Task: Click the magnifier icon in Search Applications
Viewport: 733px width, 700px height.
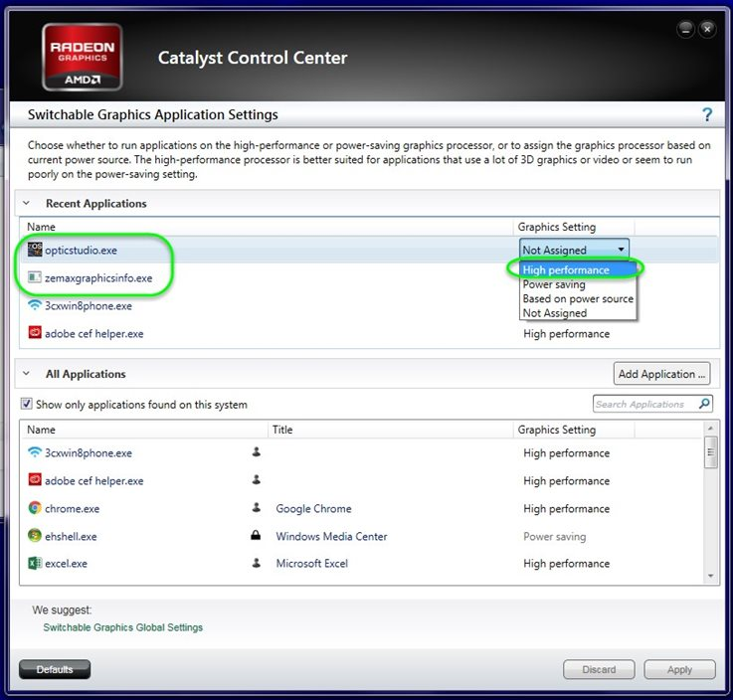Action: (704, 404)
